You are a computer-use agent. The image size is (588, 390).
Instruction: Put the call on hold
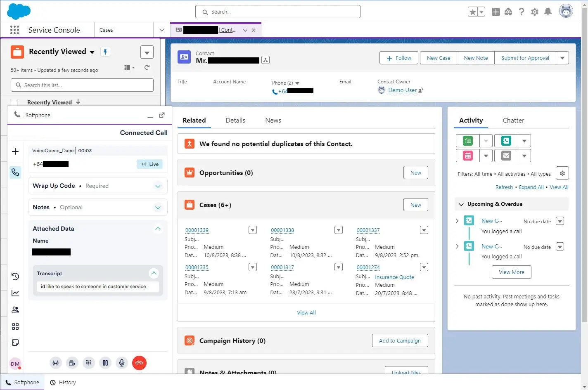point(105,363)
